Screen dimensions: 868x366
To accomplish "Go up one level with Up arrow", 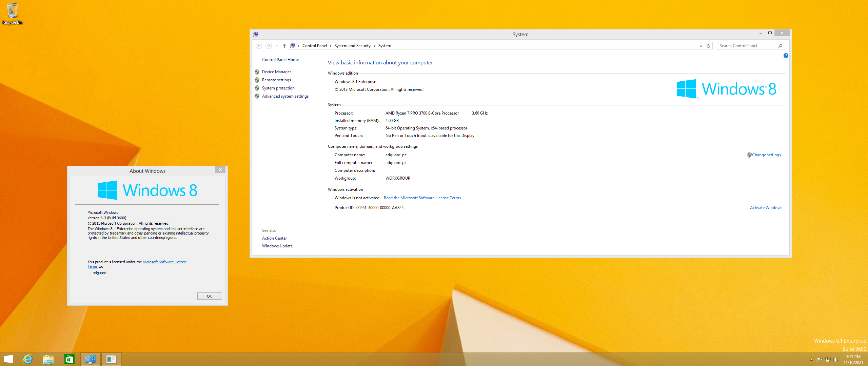I will [x=284, y=46].
